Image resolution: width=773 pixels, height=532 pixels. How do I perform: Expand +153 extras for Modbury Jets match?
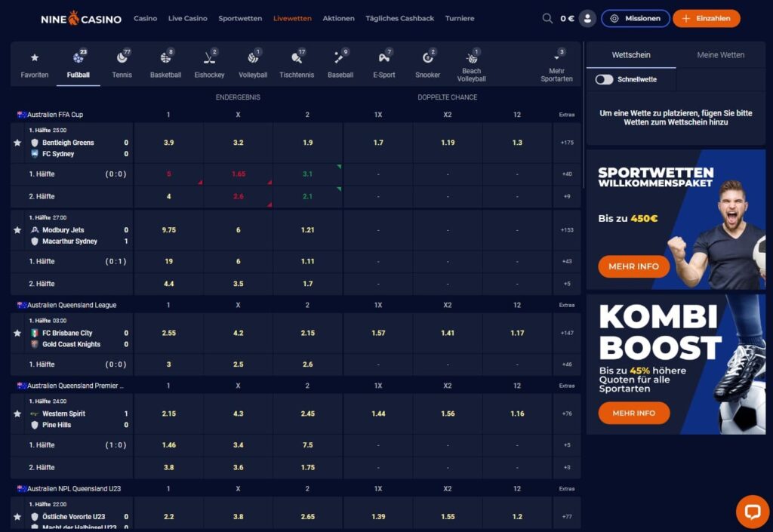click(567, 229)
